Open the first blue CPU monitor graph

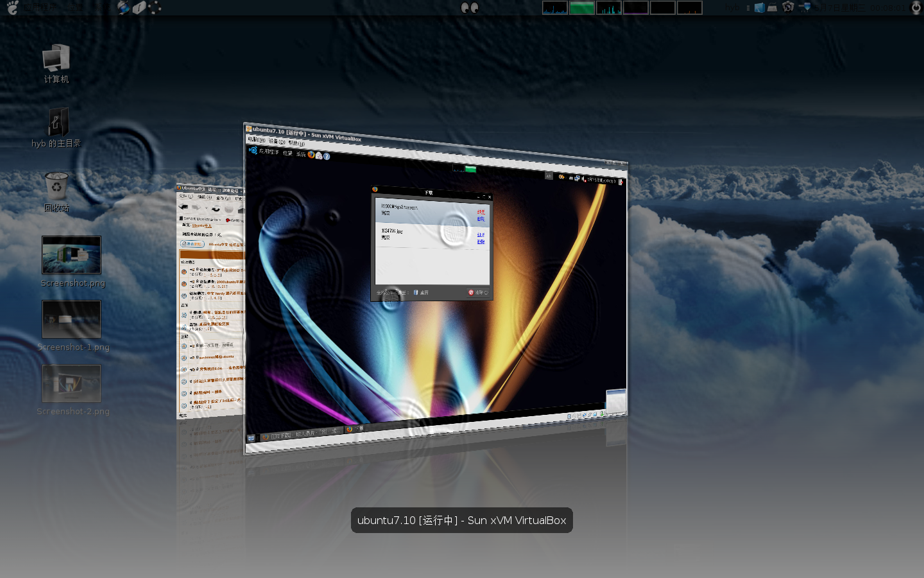click(x=555, y=8)
